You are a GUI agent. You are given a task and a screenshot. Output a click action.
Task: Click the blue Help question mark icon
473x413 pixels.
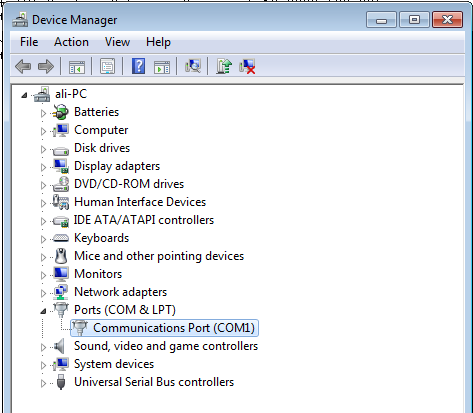click(x=139, y=66)
